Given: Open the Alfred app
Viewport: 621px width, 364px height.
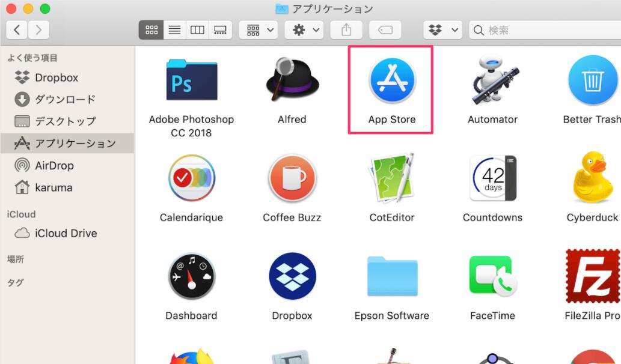Looking at the screenshot, I should [x=292, y=80].
